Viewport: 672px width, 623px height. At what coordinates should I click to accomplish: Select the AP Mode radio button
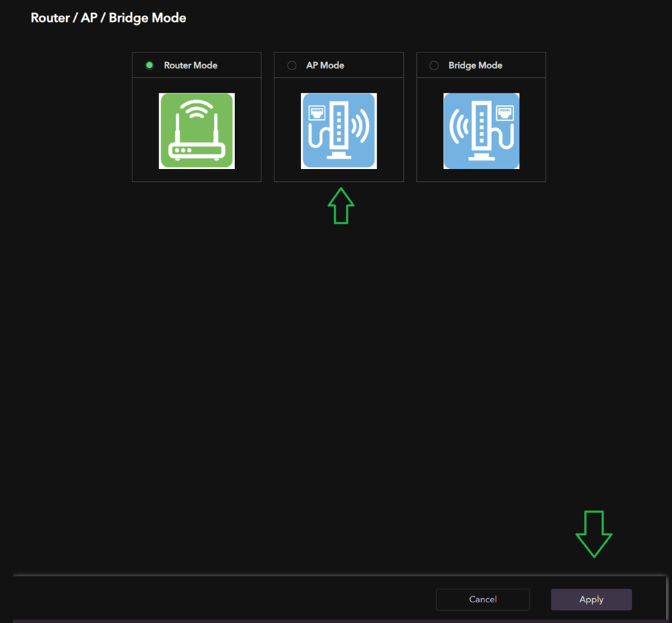point(292,65)
